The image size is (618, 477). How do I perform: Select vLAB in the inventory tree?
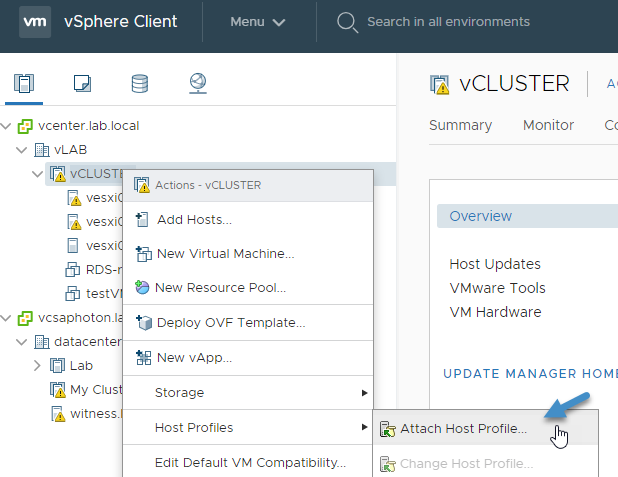coord(71,150)
